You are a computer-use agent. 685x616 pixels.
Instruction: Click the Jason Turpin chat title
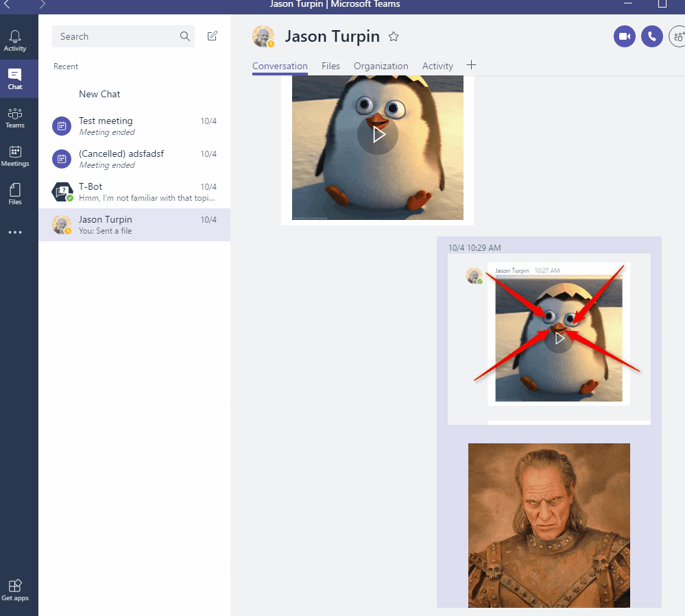332,36
